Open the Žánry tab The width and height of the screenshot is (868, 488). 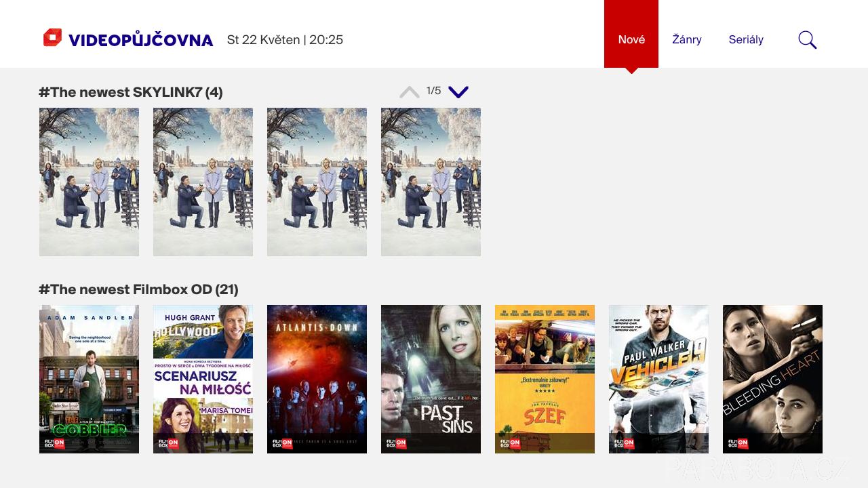pyautogui.click(x=687, y=39)
